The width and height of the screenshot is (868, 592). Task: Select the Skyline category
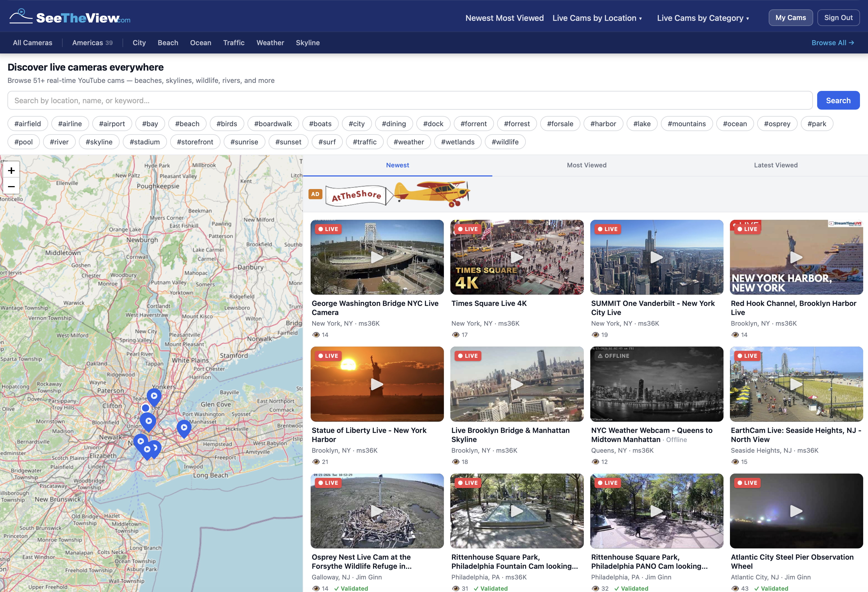307,43
